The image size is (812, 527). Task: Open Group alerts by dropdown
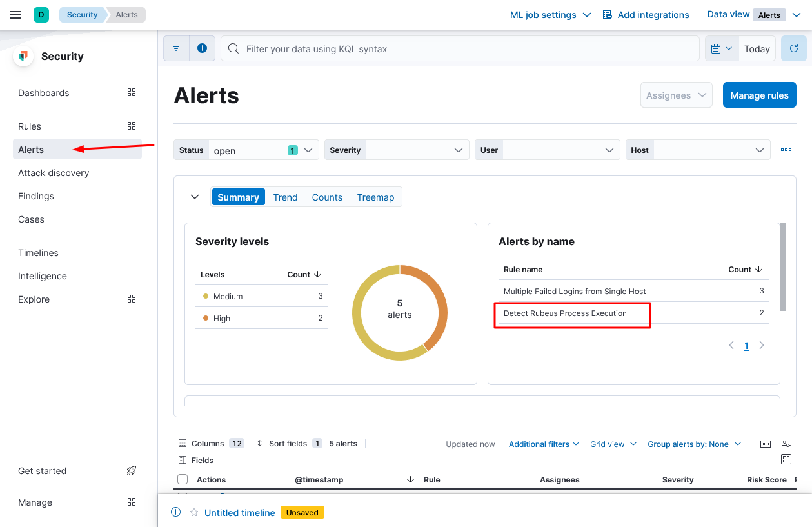pyautogui.click(x=694, y=444)
